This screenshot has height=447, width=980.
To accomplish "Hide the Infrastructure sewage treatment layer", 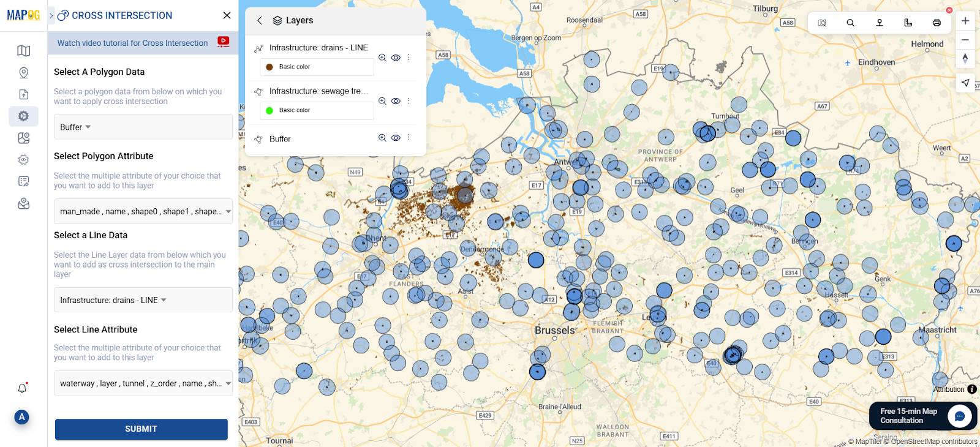I will tap(396, 101).
